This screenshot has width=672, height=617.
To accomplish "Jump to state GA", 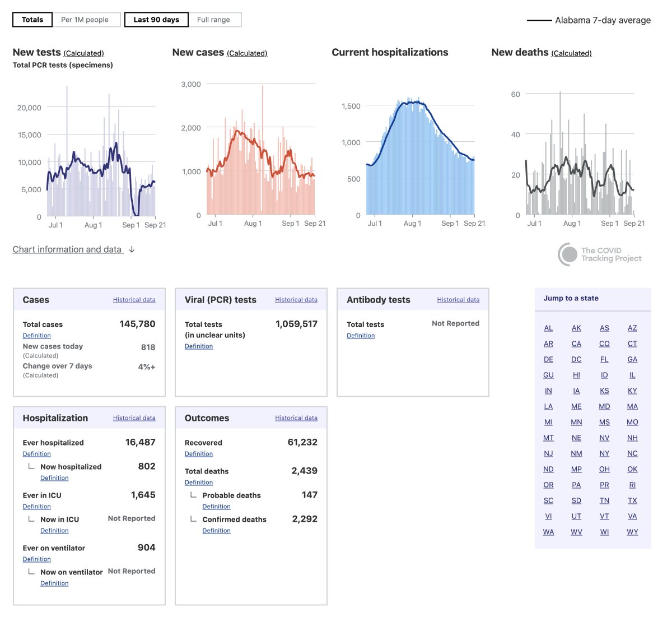I will [632, 359].
